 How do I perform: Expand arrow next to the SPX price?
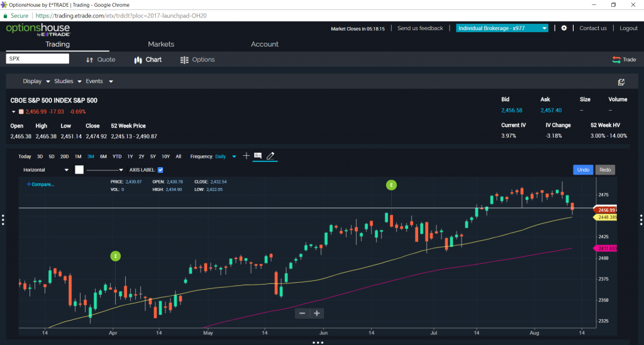click(14, 112)
